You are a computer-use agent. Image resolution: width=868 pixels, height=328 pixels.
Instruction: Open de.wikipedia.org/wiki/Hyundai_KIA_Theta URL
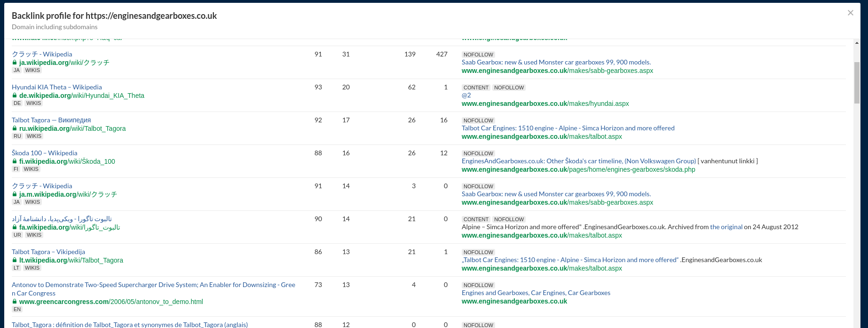coord(82,96)
